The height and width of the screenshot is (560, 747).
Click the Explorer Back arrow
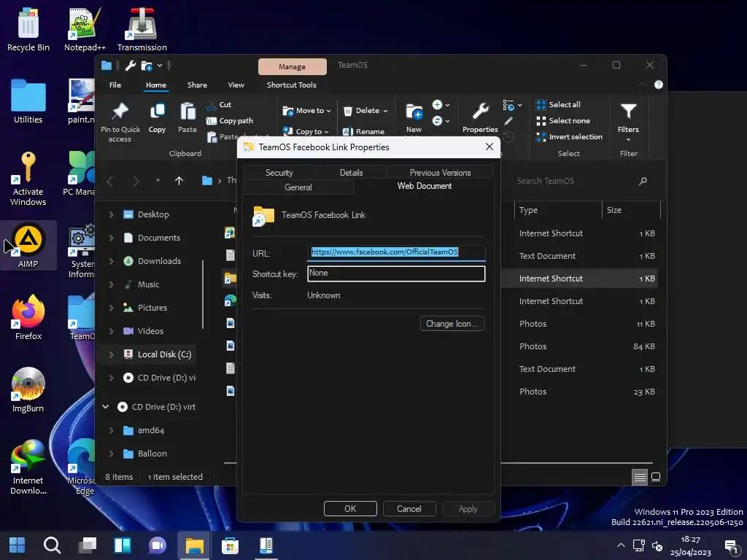(110, 181)
